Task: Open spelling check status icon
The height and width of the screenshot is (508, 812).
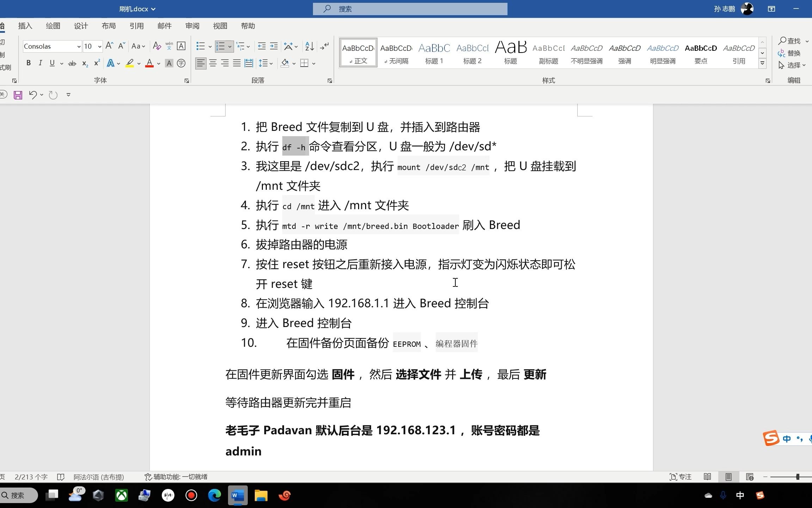Action: pos(61,477)
